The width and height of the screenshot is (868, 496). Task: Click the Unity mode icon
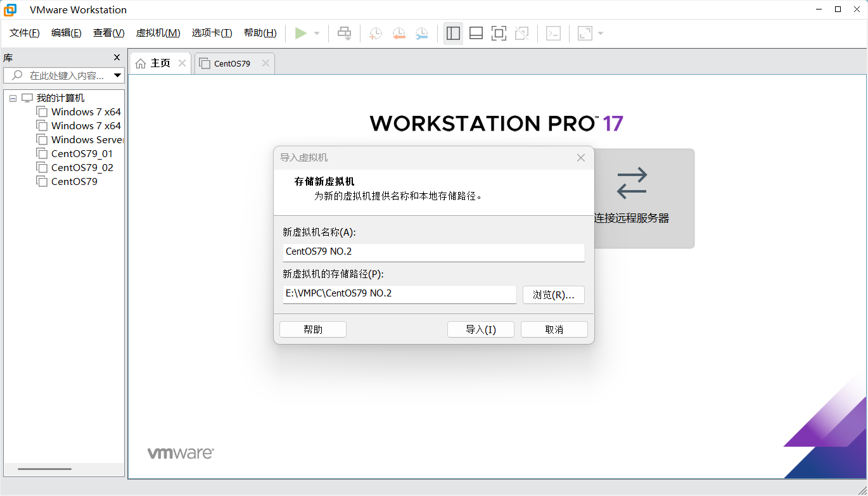(x=522, y=34)
